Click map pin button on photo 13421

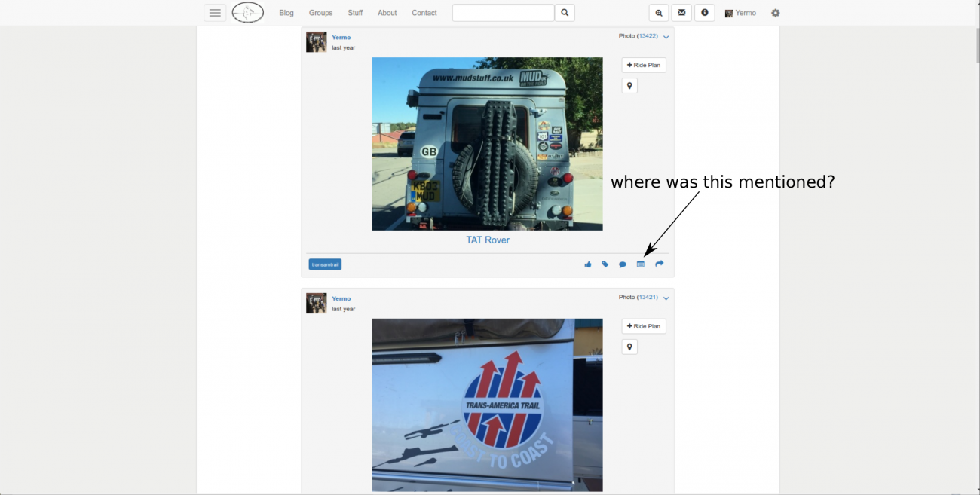tap(629, 347)
